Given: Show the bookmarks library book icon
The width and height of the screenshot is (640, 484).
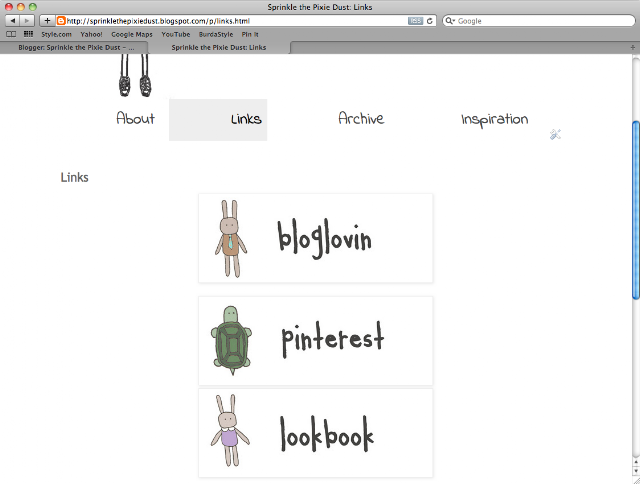Looking at the screenshot, I should pyautogui.click(x=11, y=34).
